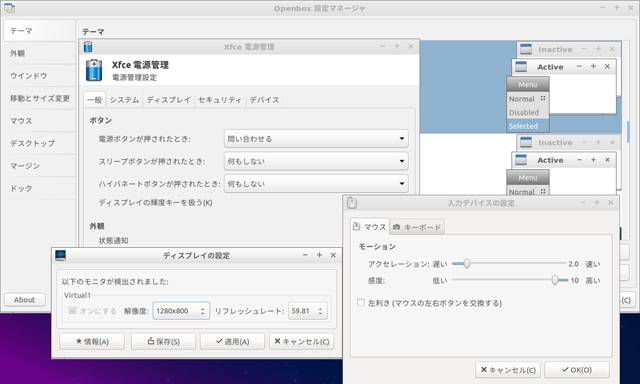The image size is (640, 384).
Task: Click the 感度 slider handle
Action: pos(555,280)
